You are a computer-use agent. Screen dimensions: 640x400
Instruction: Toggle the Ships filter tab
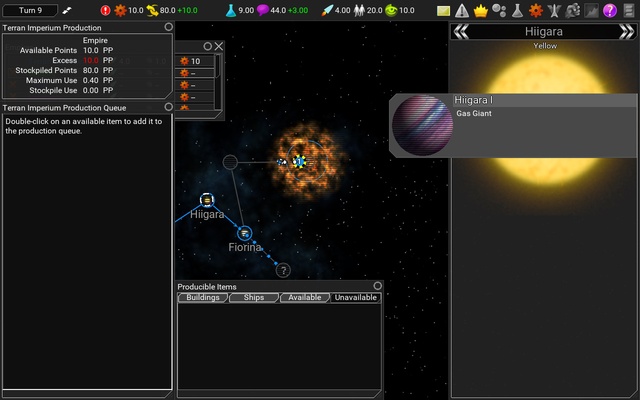[x=254, y=298]
